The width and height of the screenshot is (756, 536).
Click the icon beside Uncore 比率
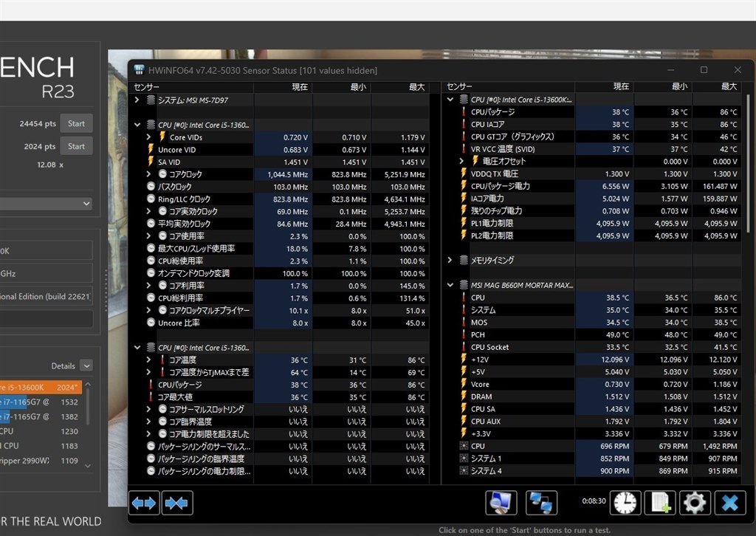click(151, 323)
